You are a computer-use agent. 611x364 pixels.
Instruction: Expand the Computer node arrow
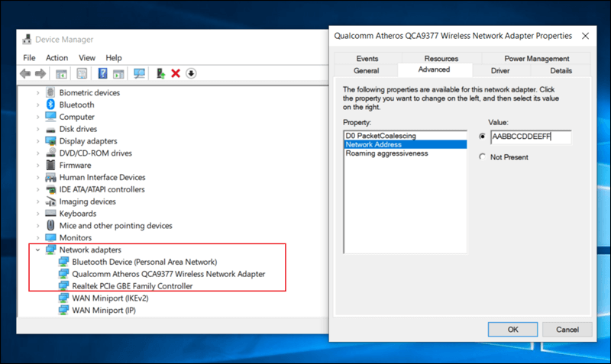pyautogui.click(x=37, y=117)
